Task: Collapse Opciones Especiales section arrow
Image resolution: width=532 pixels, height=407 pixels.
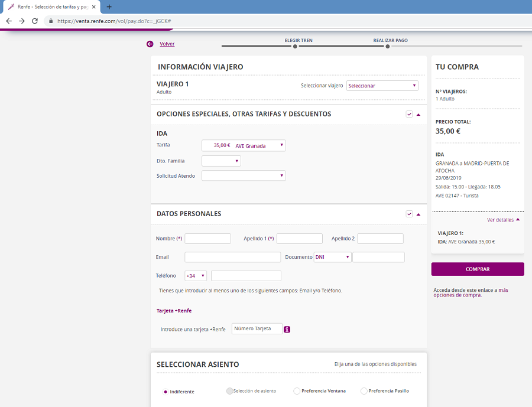Action: tap(419, 115)
